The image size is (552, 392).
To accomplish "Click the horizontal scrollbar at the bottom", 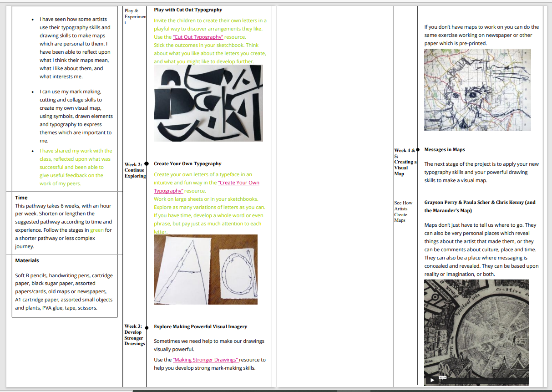I will tap(250, 390).
